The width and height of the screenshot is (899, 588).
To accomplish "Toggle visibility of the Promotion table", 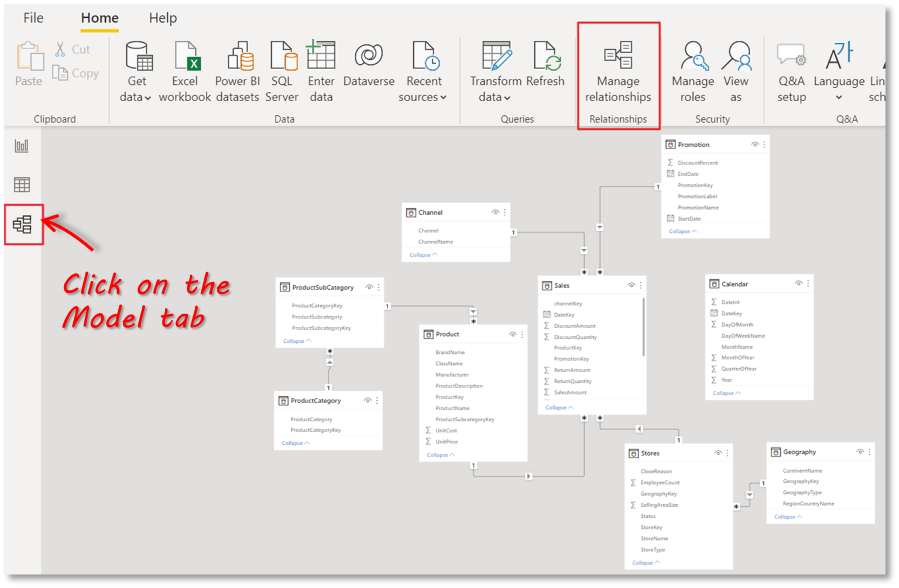I will 754,144.
